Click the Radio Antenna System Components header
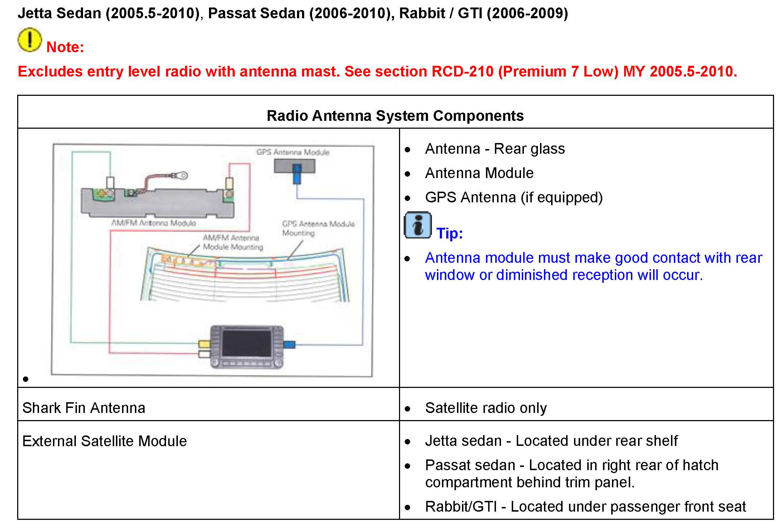Image resolution: width=783 pixels, height=532 pixels. (x=395, y=116)
